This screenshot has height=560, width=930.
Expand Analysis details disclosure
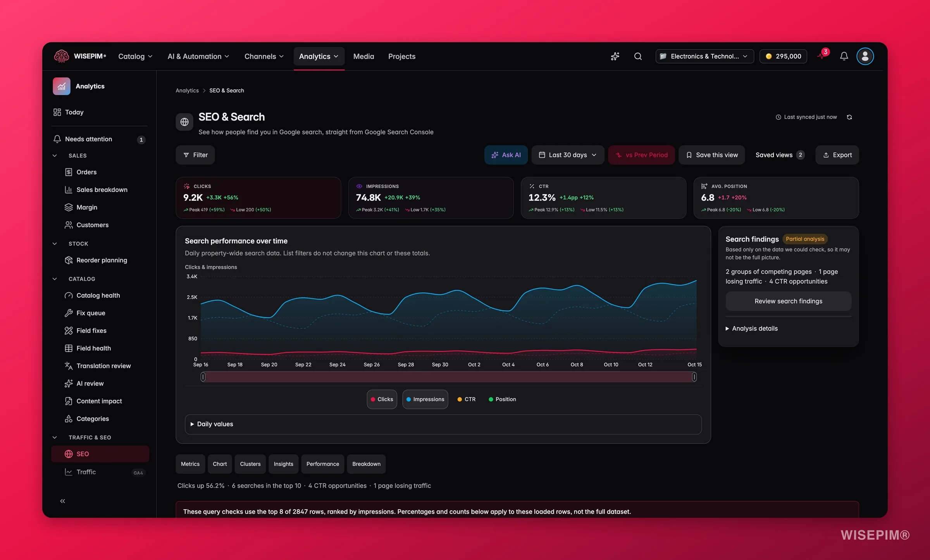751,328
